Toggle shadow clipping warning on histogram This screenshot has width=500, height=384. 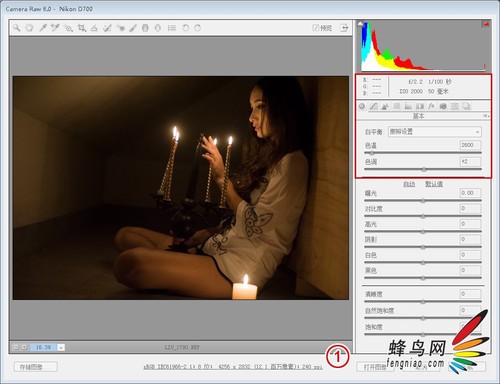click(360, 24)
